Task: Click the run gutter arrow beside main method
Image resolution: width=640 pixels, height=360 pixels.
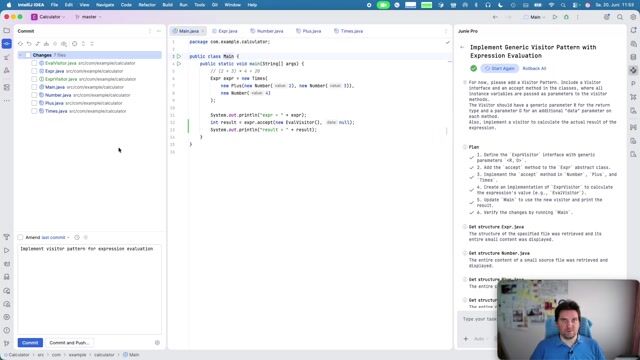Action: pos(179,64)
